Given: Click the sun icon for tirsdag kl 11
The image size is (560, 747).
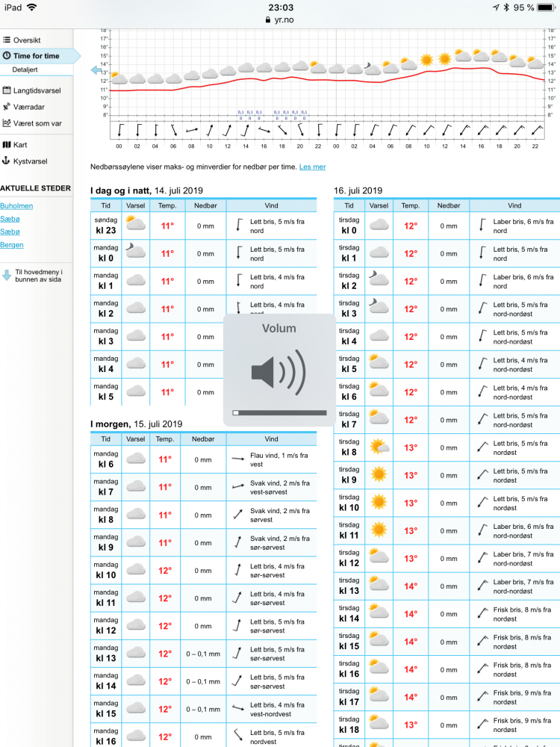Looking at the screenshot, I should coord(379,530).
